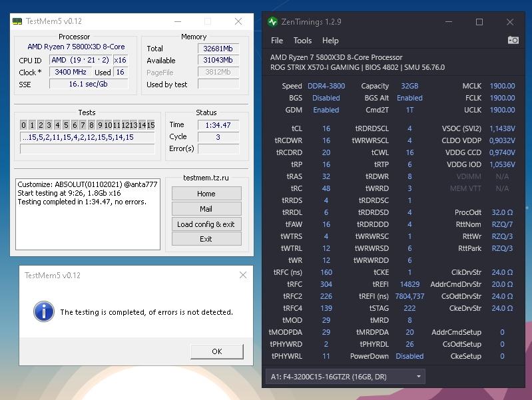Close the TestMem5 main window
The height and width of the screenshot is (400, 532).
(238, 21)
